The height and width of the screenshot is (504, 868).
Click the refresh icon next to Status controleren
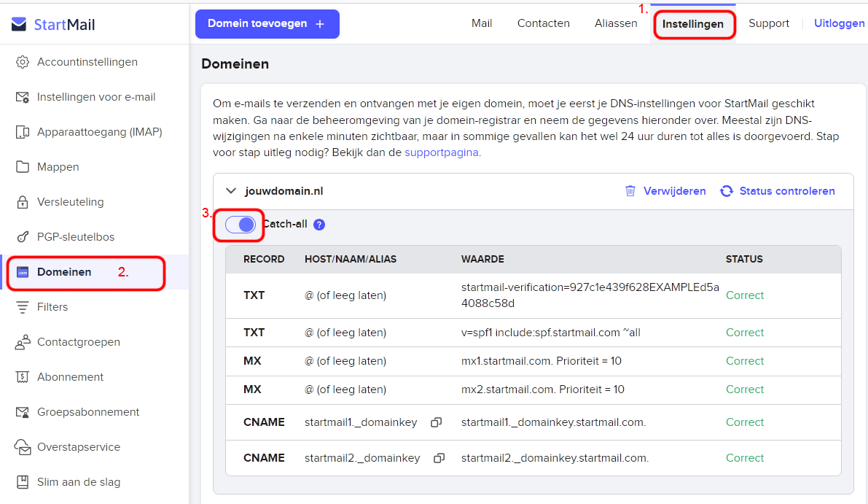click(727, 191)
